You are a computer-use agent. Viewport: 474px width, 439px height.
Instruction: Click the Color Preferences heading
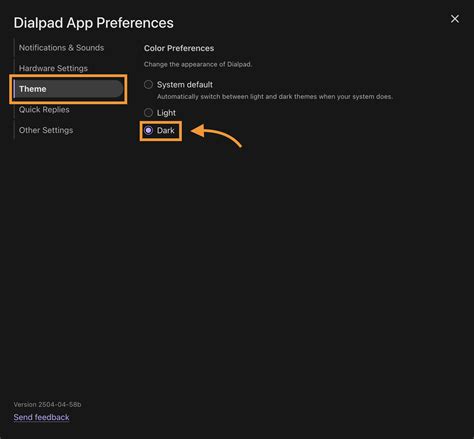coord(179,48)
